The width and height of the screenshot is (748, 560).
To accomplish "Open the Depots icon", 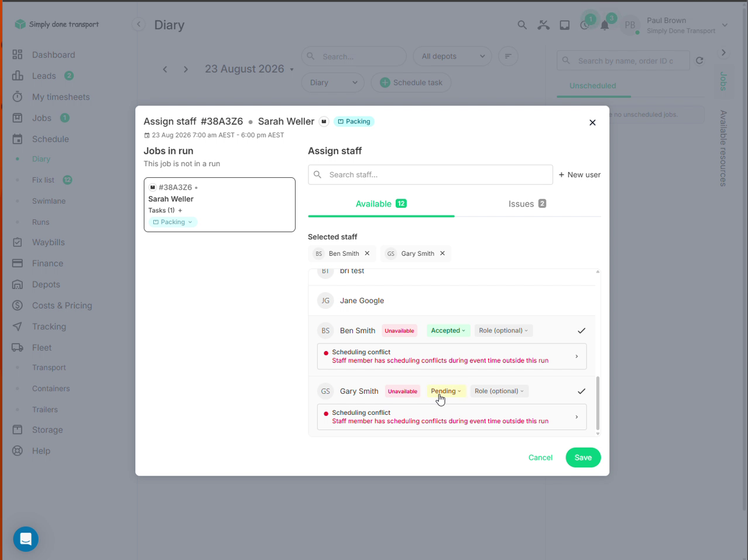I will pyautogui.click(x=18, y=284).
